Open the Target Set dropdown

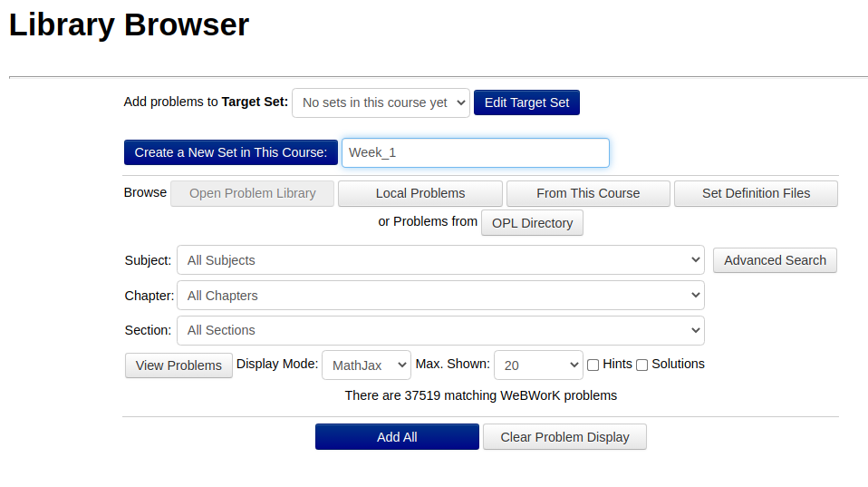pos(381,102)
